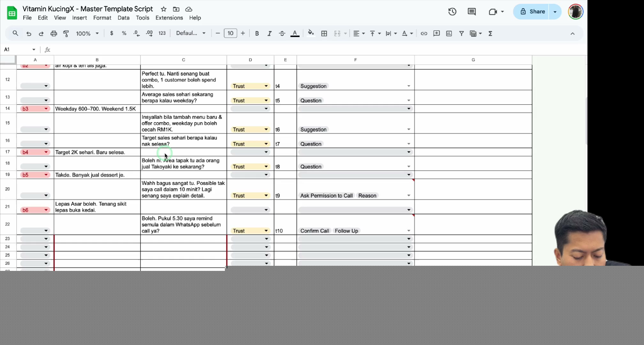Format as currency with dollar icon
The image size is (644, 345).
[x=111, y=33]
